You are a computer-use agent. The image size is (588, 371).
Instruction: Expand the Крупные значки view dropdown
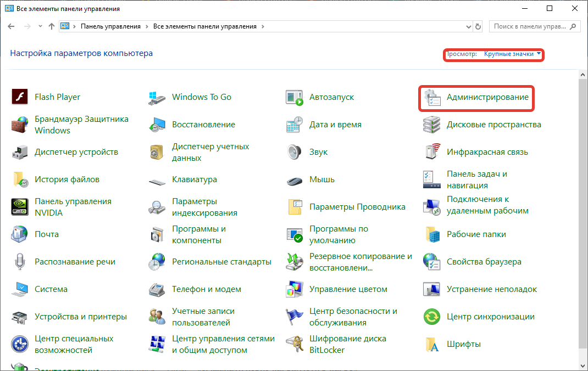click(x=539, y=54)
